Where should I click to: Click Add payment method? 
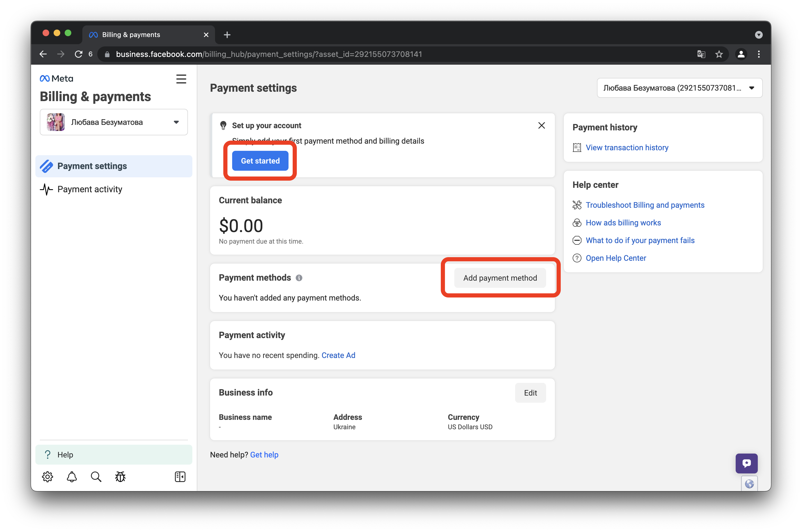click(x=500, y=278)
